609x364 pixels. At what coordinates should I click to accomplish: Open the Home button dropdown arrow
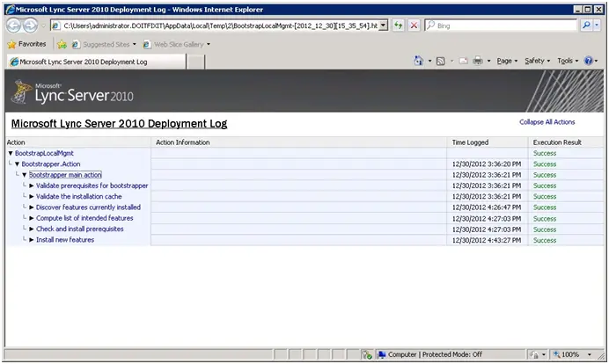pyautogui.click(x=429, y=61)
